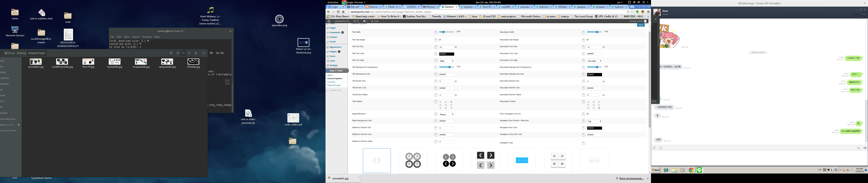Click the phone call icon in chat
This screenshot has width=868, height=183.
pyautogui.click(x=858, y=148)
